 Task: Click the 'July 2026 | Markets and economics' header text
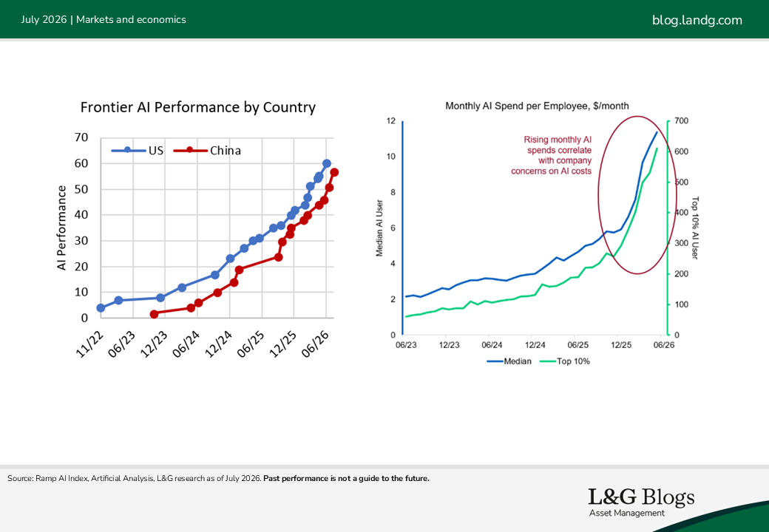104,20
